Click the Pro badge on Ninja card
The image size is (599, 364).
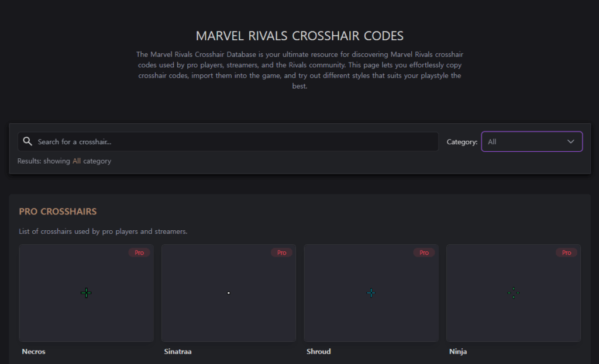point(566,252)
